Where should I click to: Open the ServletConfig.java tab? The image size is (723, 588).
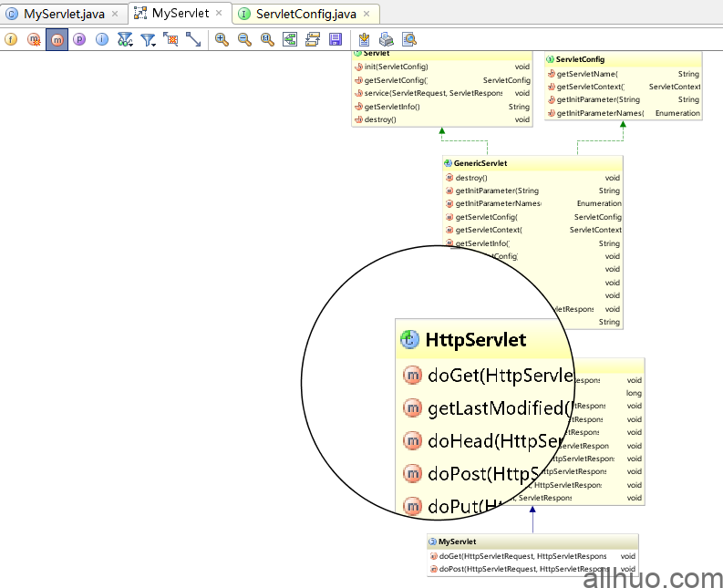(x=305, y=14)
